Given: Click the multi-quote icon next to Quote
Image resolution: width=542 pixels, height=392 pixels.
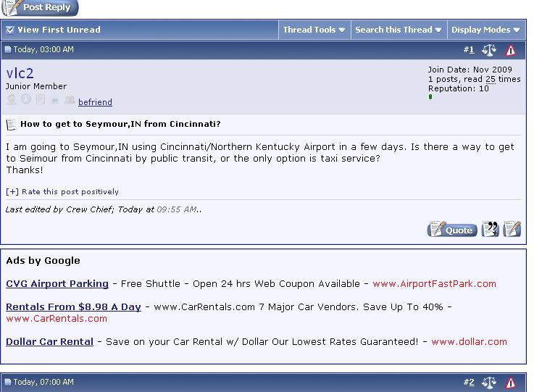Looking at the screenshot, I should click(x=491, y=230).
